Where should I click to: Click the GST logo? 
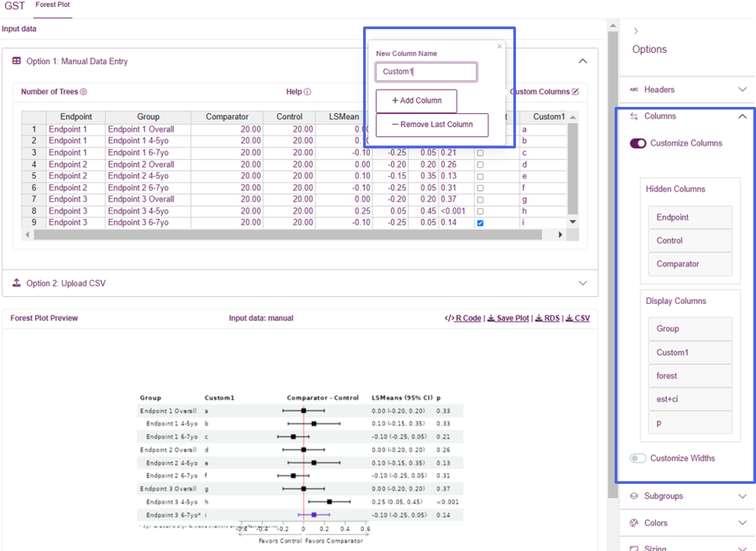tap(14, 6)
